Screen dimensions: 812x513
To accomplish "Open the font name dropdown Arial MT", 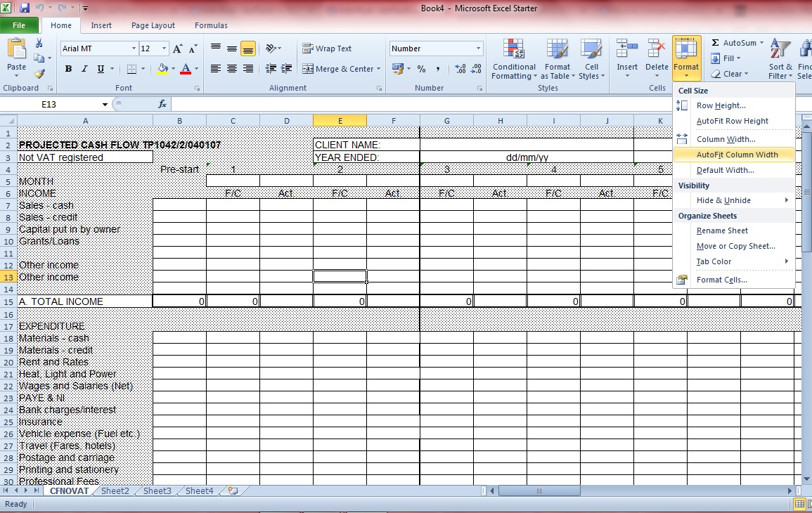I will point(134,48).
